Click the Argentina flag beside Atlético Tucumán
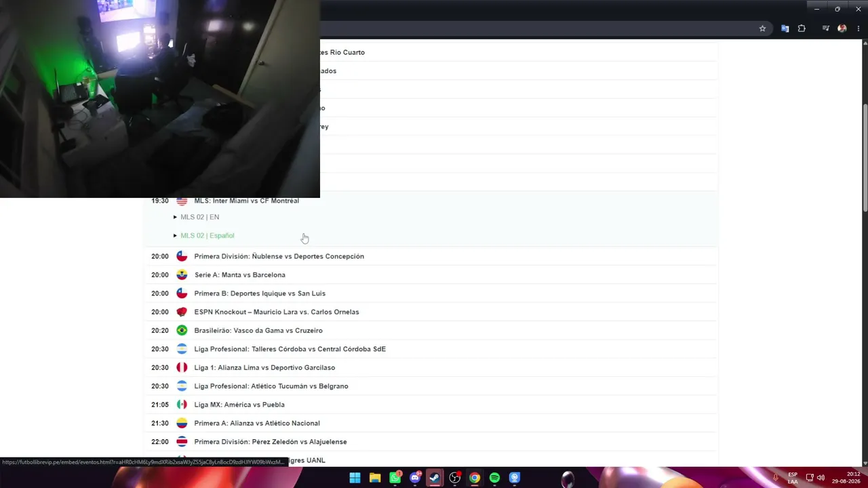Screen dimensions: 868x488 click(182, 386)
